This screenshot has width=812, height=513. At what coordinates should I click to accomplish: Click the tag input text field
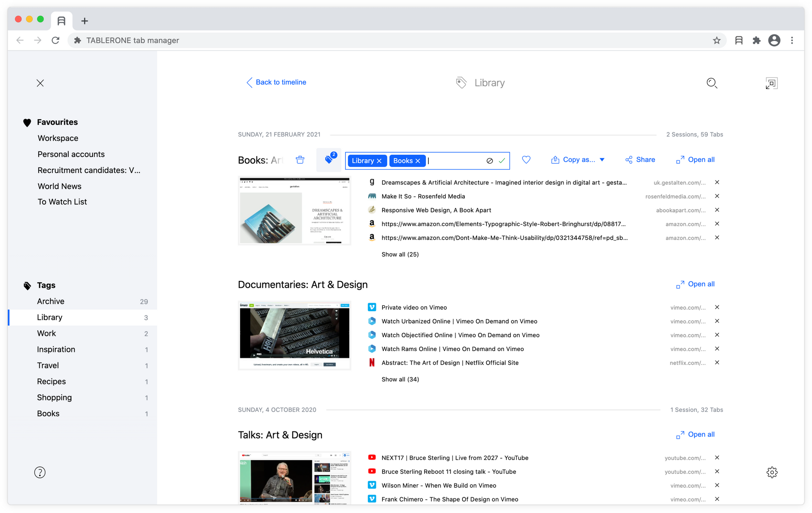tap(455, 161)
